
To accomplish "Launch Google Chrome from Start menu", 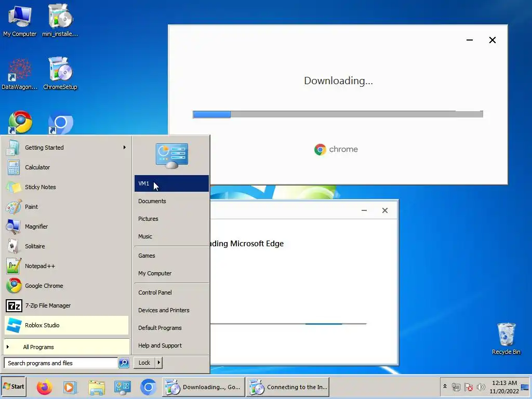I will [x=66, y=286].
